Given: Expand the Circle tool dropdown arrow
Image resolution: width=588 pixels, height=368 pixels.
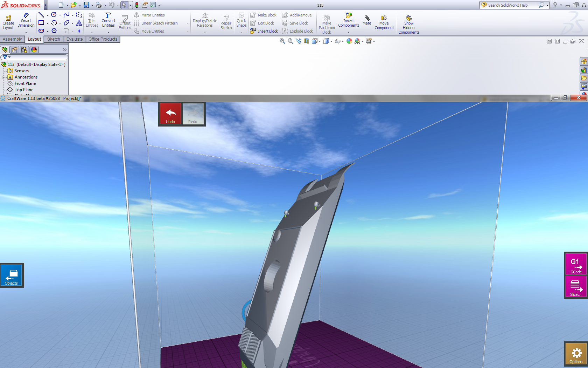Looking at the screenshot, I should [60, 15].
